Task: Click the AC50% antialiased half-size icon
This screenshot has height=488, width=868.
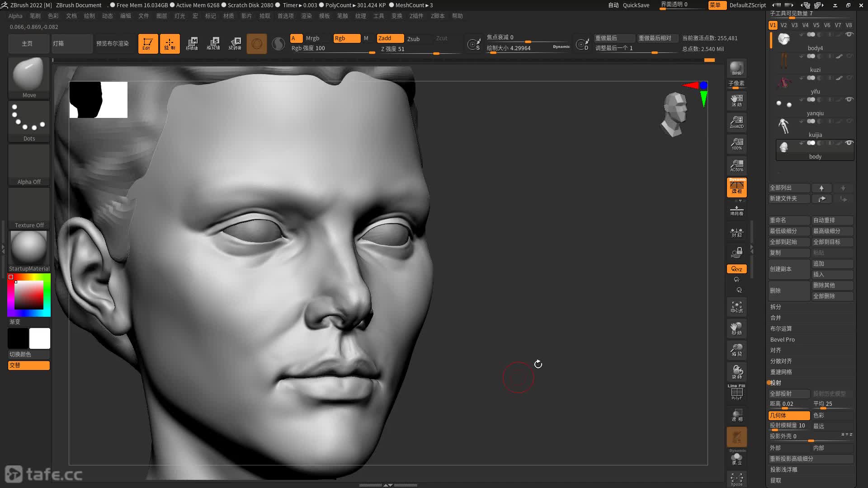Action: (x=736, y=165)
